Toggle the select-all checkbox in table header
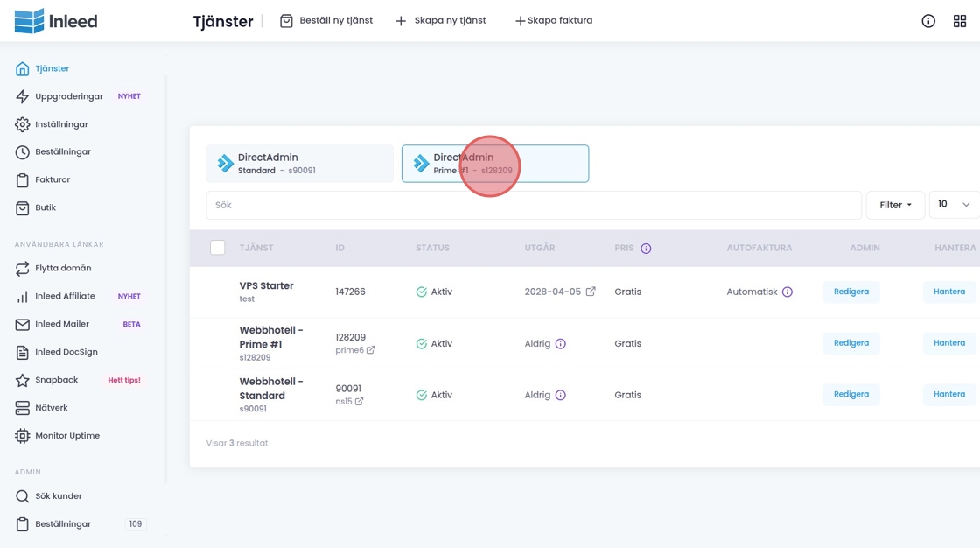Screen dimensions: 980x548 (218, 248)
